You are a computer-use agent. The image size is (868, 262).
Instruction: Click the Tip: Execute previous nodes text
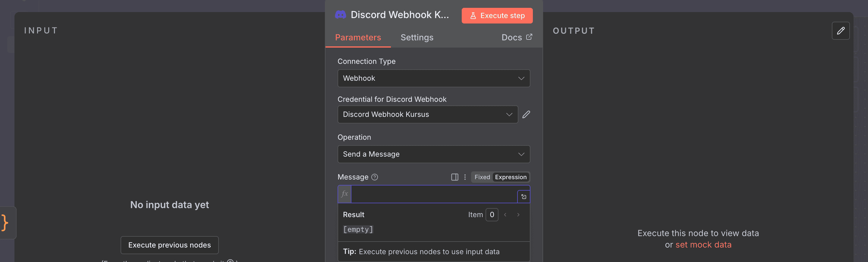[x=421, y=252]
